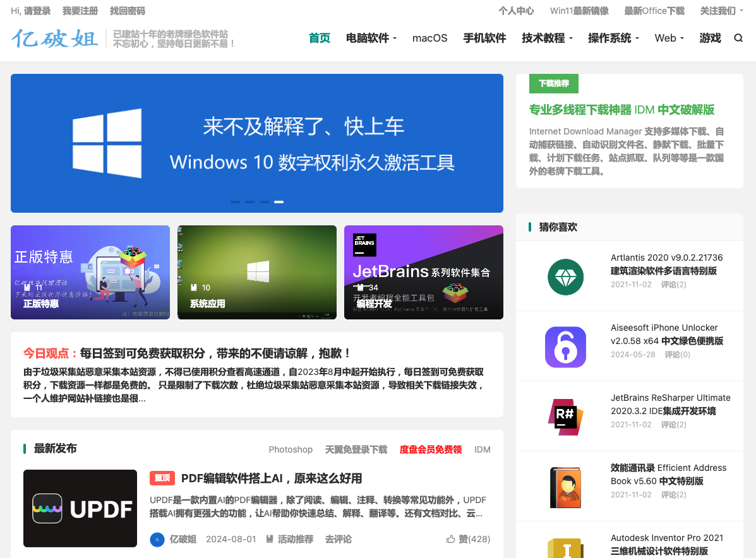Click the 天翼免登录下载 tag link
756x558 pixels.
click(x=356, y=449)
